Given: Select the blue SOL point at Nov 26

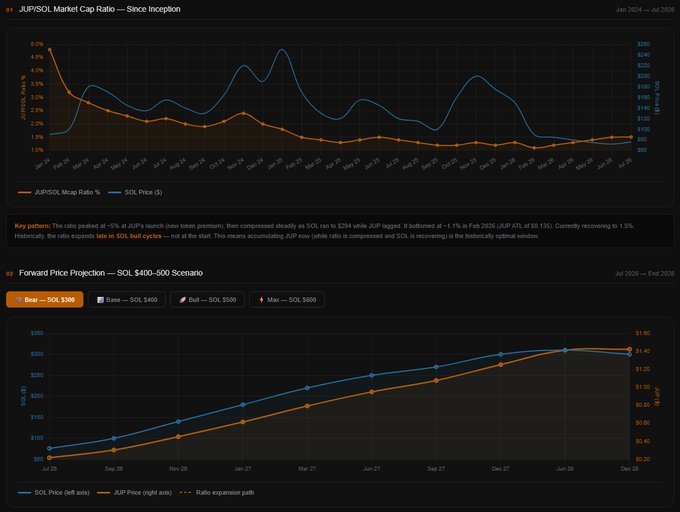Looking at the screenshot, I should click(x=178, y=421).
